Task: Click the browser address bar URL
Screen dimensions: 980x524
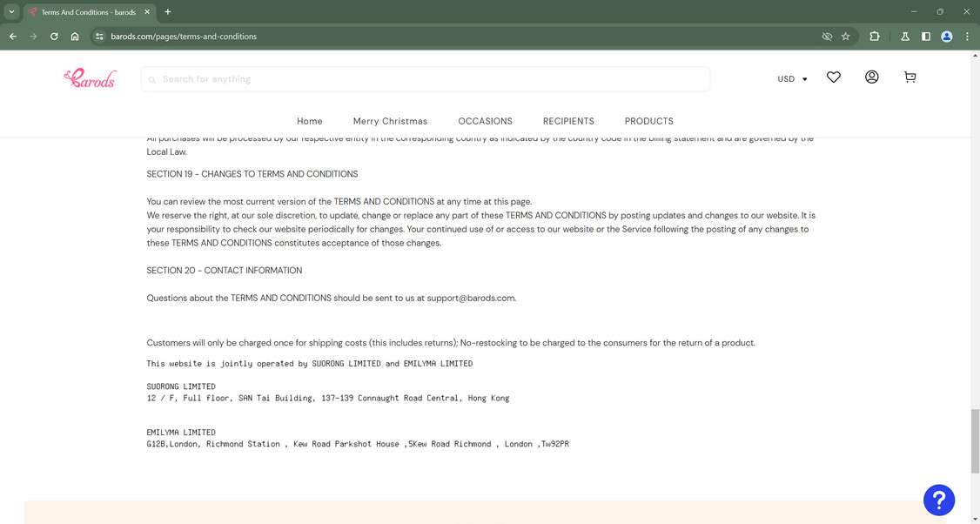Action: 183,37
